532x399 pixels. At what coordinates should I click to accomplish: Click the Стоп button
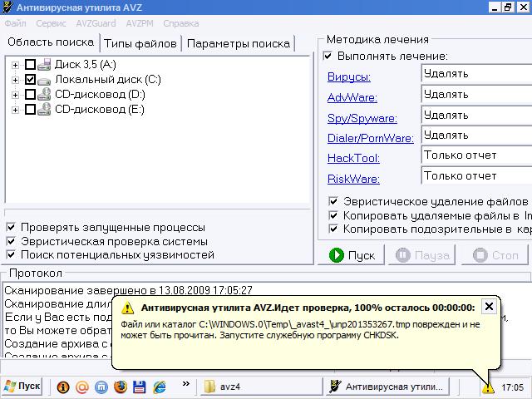(x=495, y=255)
